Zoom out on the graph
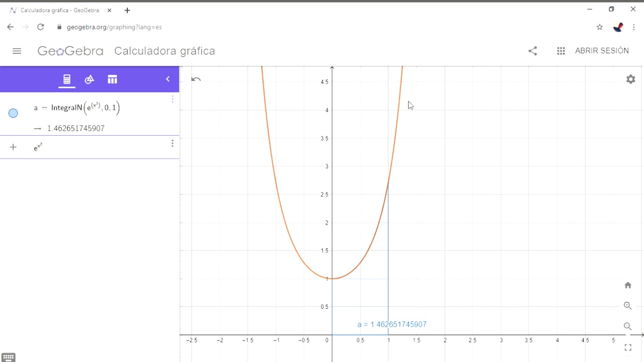644x362 pixels. click(628, 326)
